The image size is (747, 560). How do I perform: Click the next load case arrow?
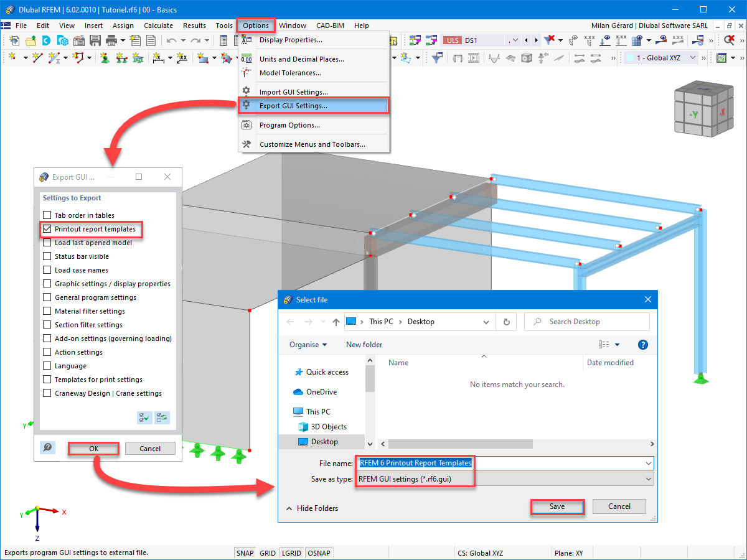(x=535, y=40)
